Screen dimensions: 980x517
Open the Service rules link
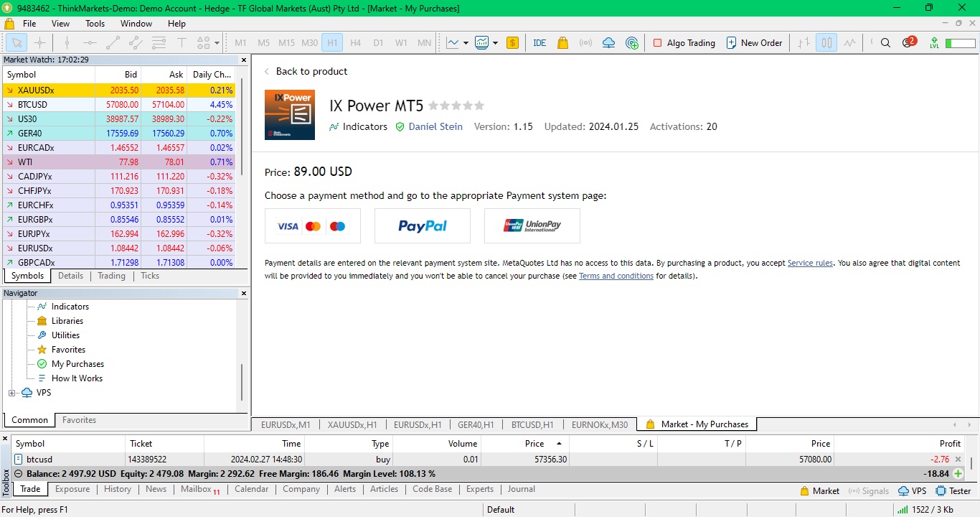click(x=810, y=263)
